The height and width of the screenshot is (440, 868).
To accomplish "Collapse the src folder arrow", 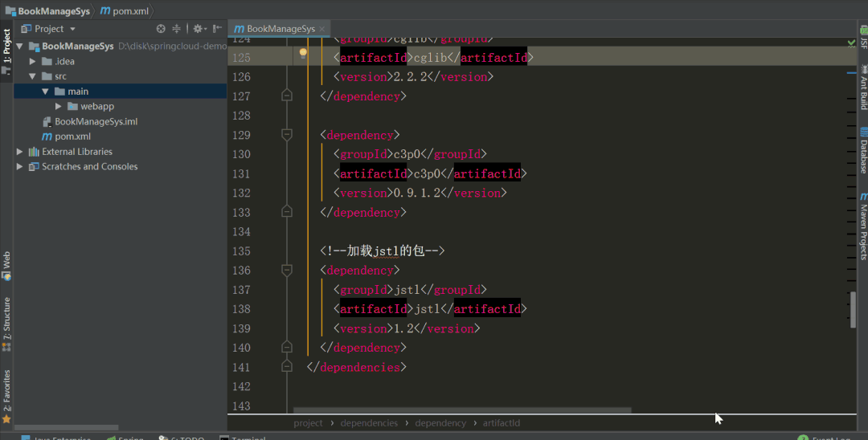I will 32,76.
